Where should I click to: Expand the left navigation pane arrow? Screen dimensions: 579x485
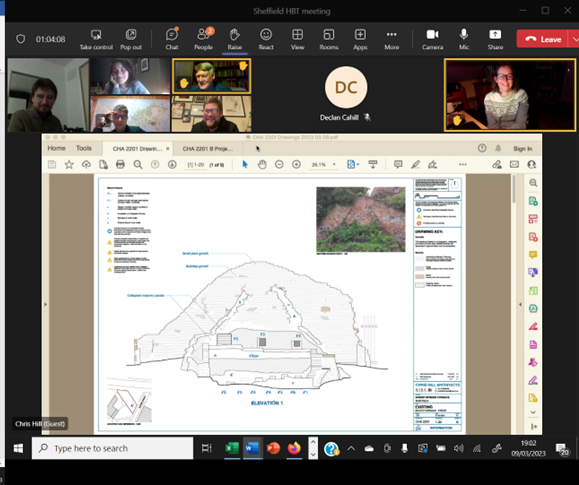45,304
